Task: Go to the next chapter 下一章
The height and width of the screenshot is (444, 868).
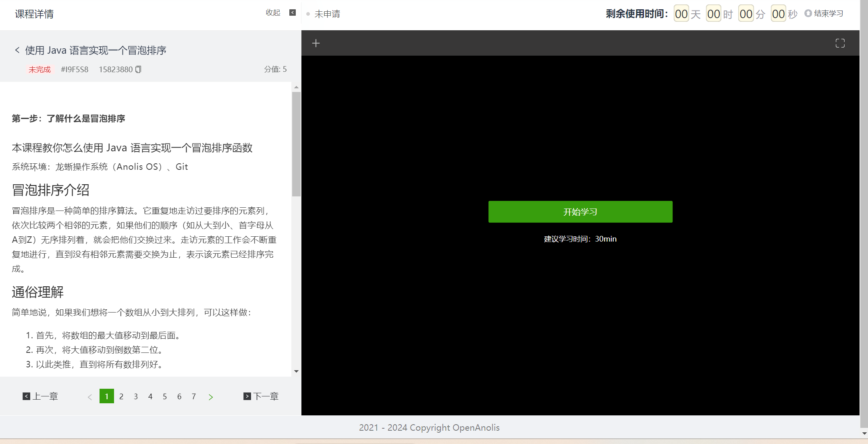Action: pos(261,396)
